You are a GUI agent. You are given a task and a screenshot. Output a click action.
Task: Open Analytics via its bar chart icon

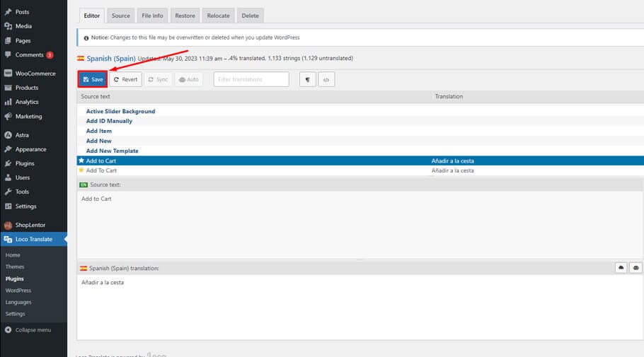[8, 102]
